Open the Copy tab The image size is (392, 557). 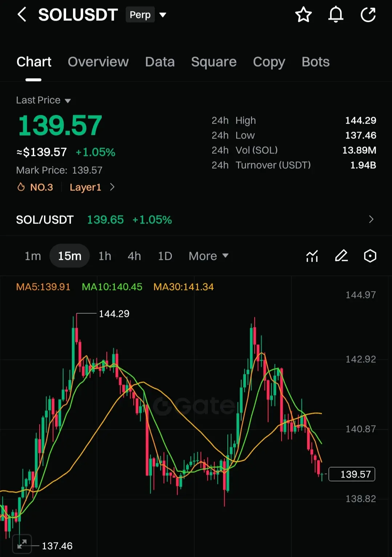pos(269,62)
